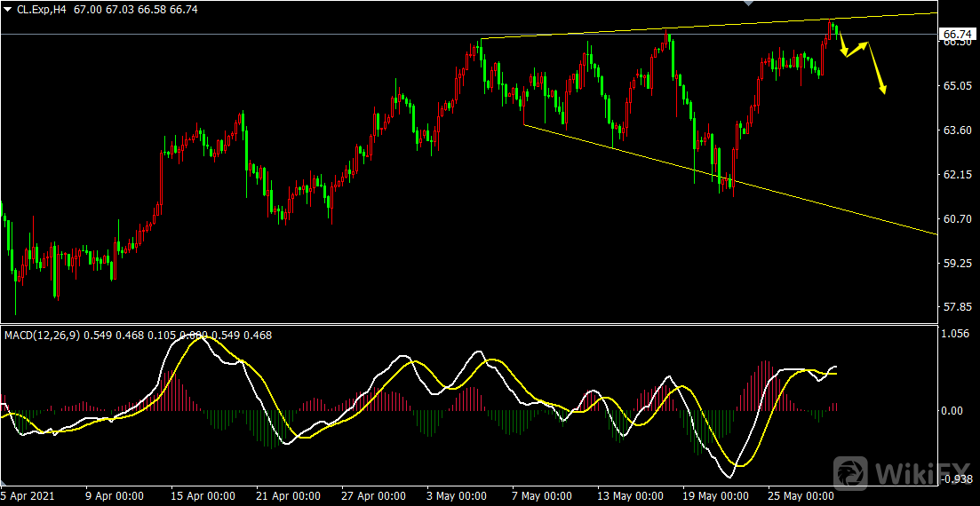Click the 3 May 00:00 time axis label
Image resolution: width=980 pixels, height=506 pixels.
(456, 496)
